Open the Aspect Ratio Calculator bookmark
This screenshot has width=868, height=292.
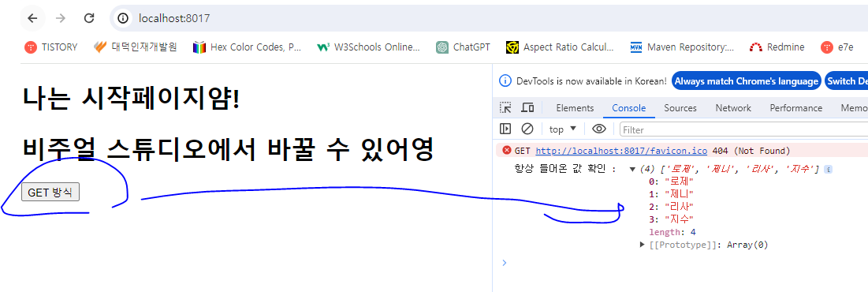click(560, 47)
